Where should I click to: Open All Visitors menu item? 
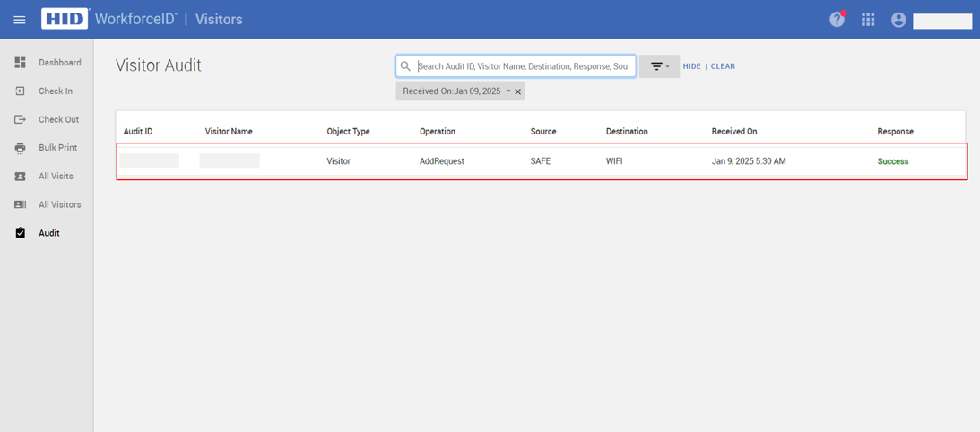[x=59, y=204]
